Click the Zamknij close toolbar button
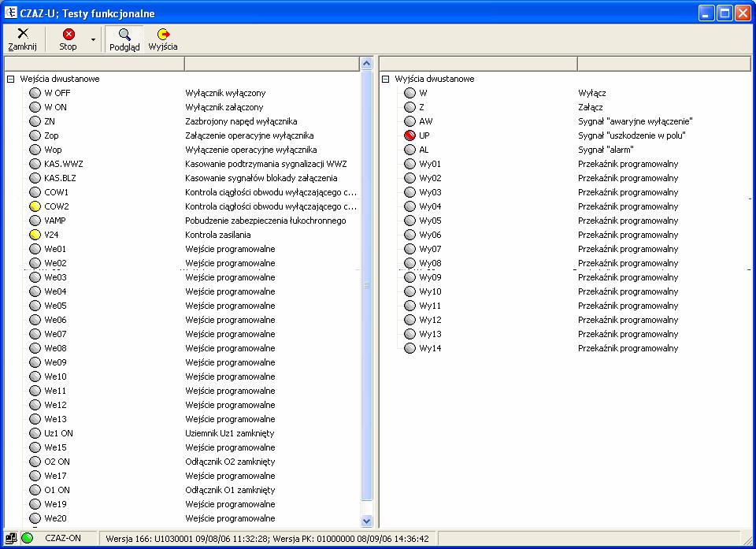Screen dimensions: 756x549 23,39
